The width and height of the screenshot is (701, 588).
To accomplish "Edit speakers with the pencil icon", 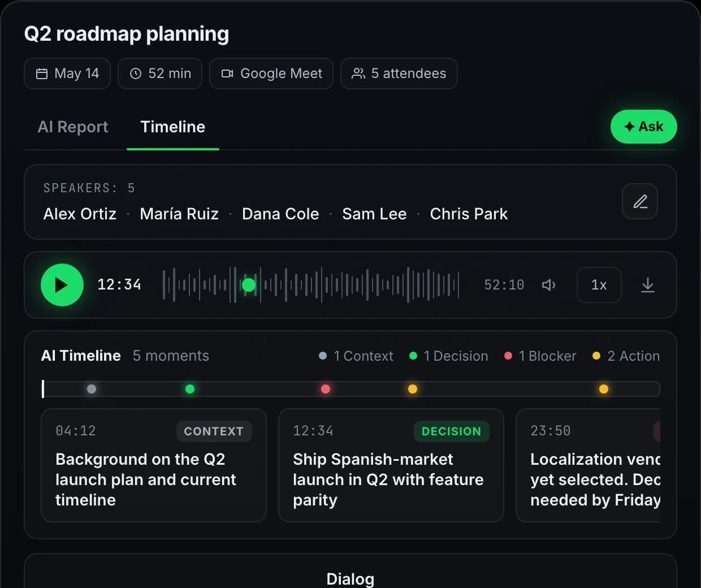I will [x=640, y=201].
